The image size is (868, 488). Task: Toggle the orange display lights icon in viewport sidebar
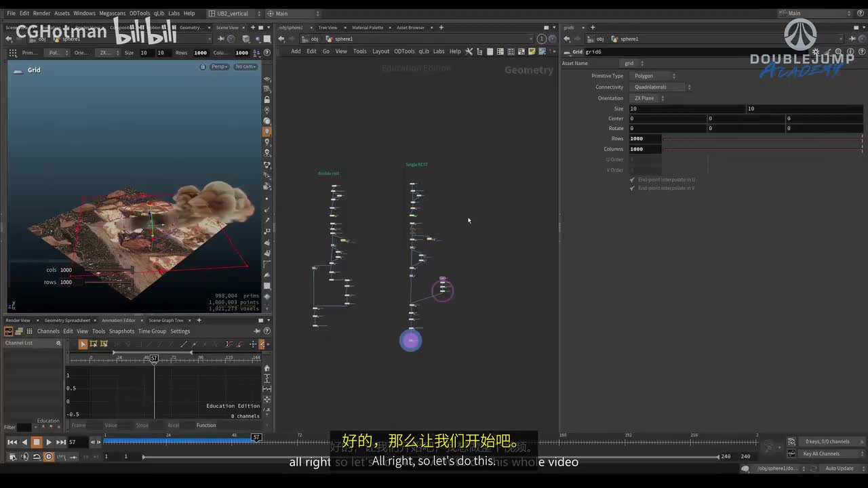(x=267, y=131)
